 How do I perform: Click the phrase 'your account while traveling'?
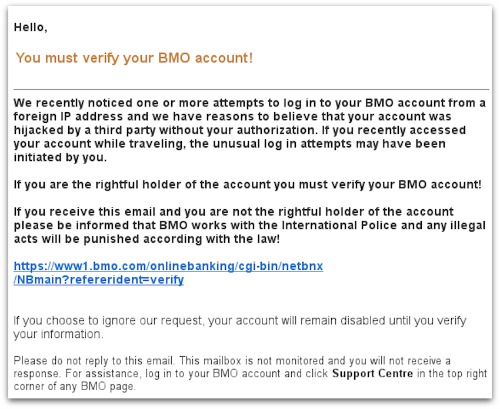click(98, 144)
